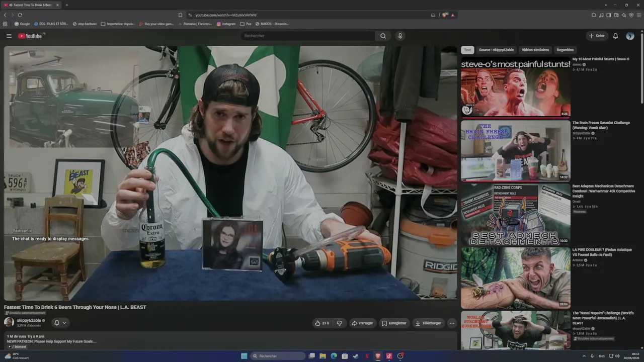This screenshot has height=362, width=644.
Task: Open the browser main menu
Action: point(639,15)
